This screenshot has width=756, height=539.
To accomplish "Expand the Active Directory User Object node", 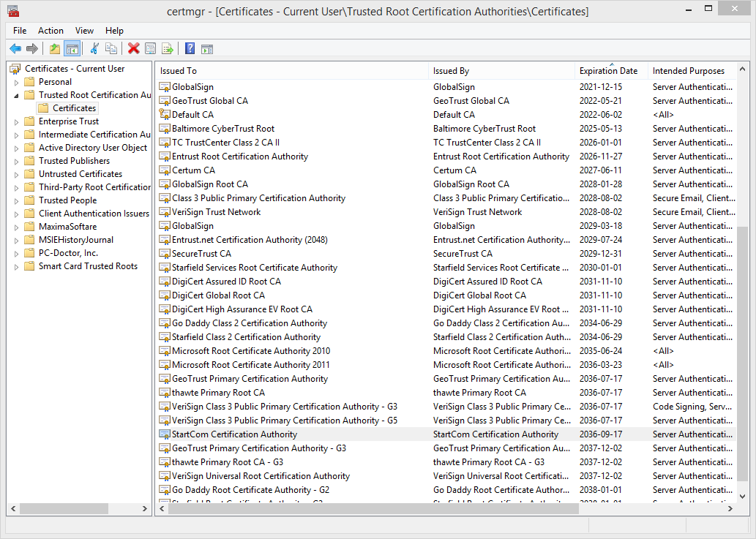I will click(x=16, y=148).
